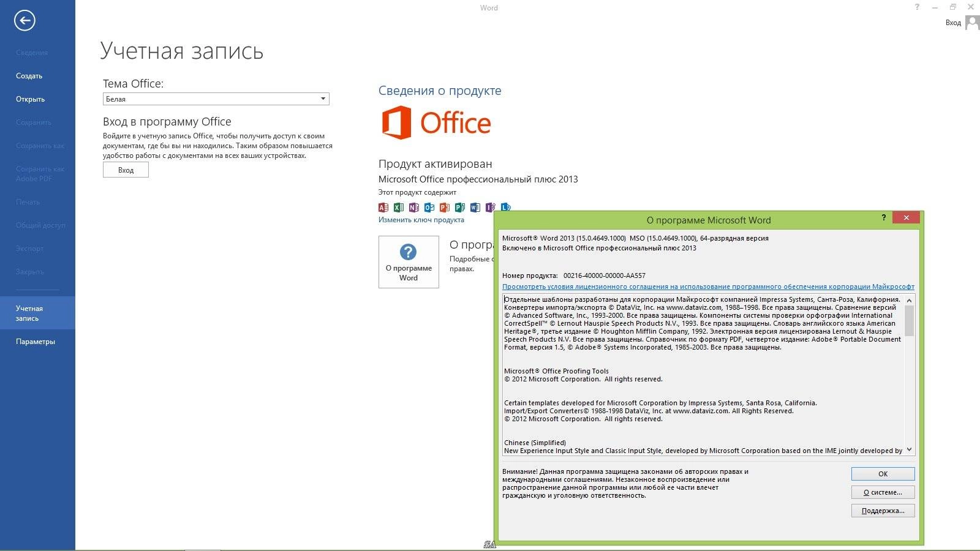The image size is (980, 551).
Task: Click the Поддержка... button
Action: coord(883,511)
